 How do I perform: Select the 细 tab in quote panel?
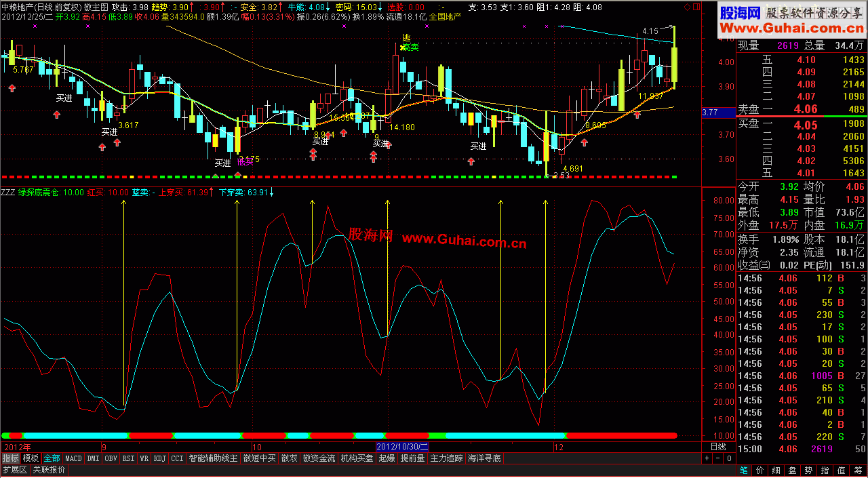[x=776, y=470]
